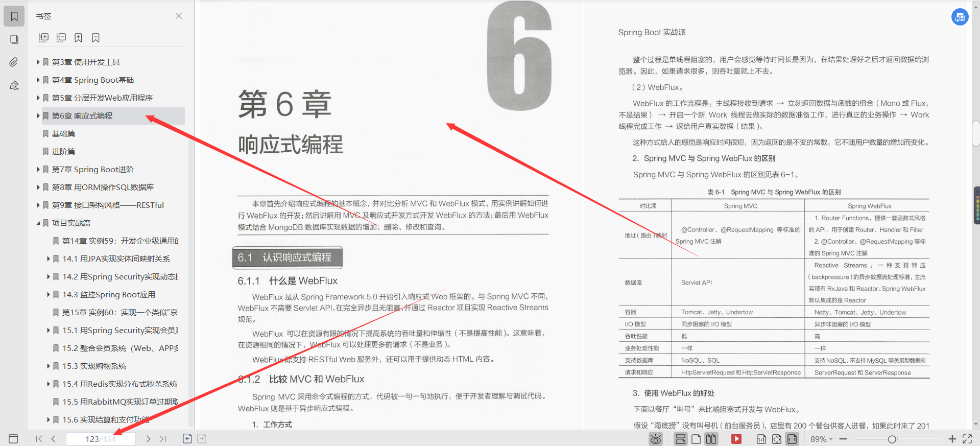The image size is (980, 446).
Task: Open the page thumbnails panel icon
Action: (x=14, y=39)
